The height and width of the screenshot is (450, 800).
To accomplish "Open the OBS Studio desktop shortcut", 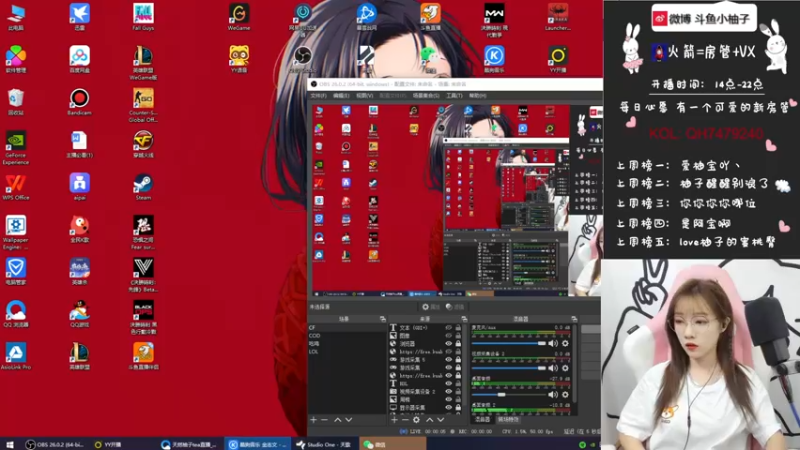I will click(303, 59).
